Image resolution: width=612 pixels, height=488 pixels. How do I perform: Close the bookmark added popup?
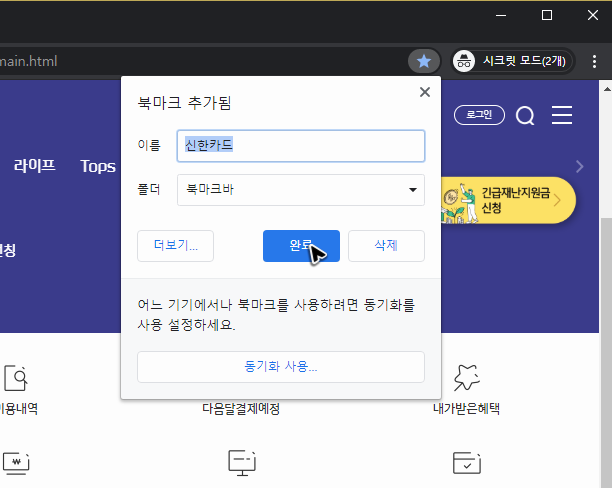point(425,92)
